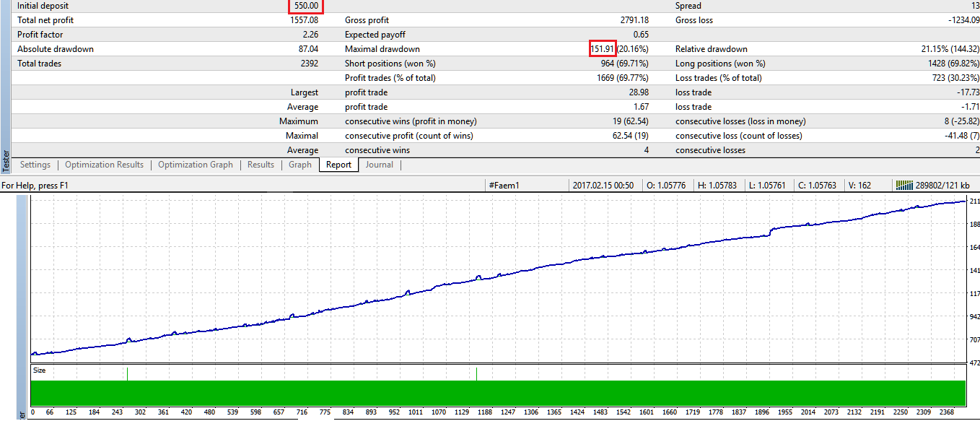Open the Optimization Graph tab

pos(196,165)
